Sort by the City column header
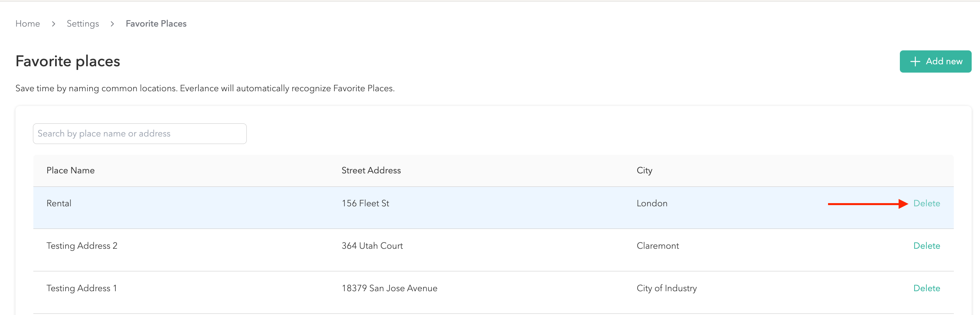 (644, 170)
